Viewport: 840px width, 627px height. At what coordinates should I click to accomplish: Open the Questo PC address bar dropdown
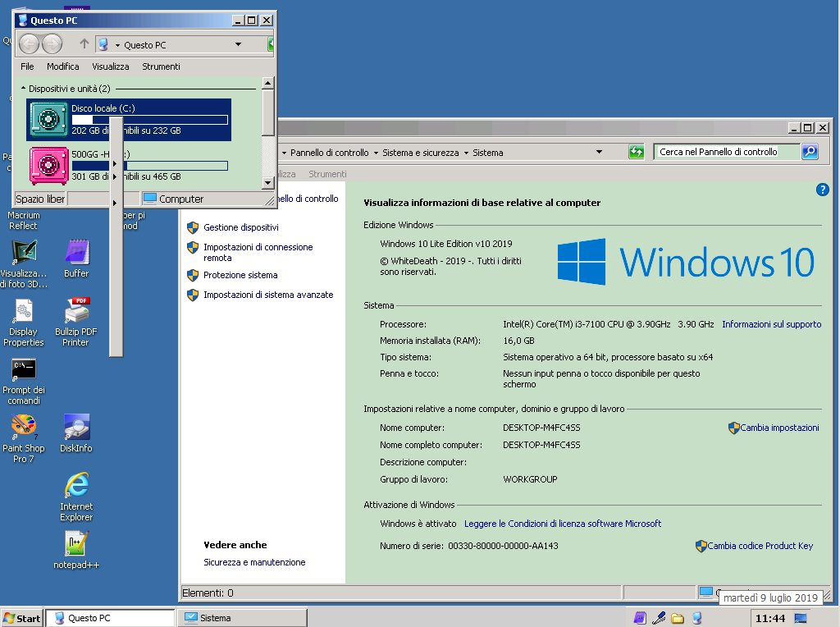239,44
